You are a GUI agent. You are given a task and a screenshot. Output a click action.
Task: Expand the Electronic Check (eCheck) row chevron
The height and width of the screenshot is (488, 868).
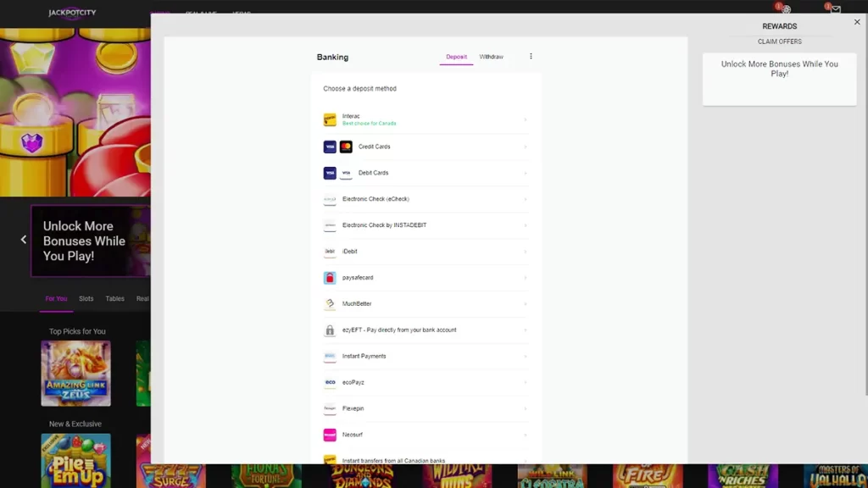pos(526,199)
